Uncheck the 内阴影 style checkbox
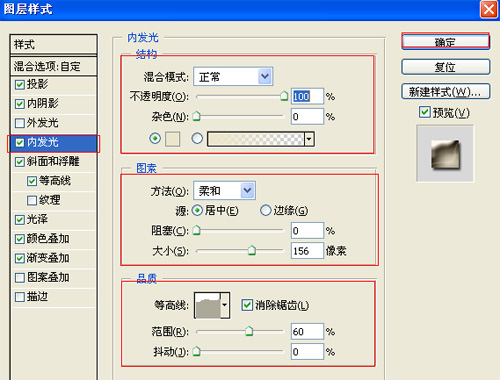The image size is (500, 380). (20, 104)
